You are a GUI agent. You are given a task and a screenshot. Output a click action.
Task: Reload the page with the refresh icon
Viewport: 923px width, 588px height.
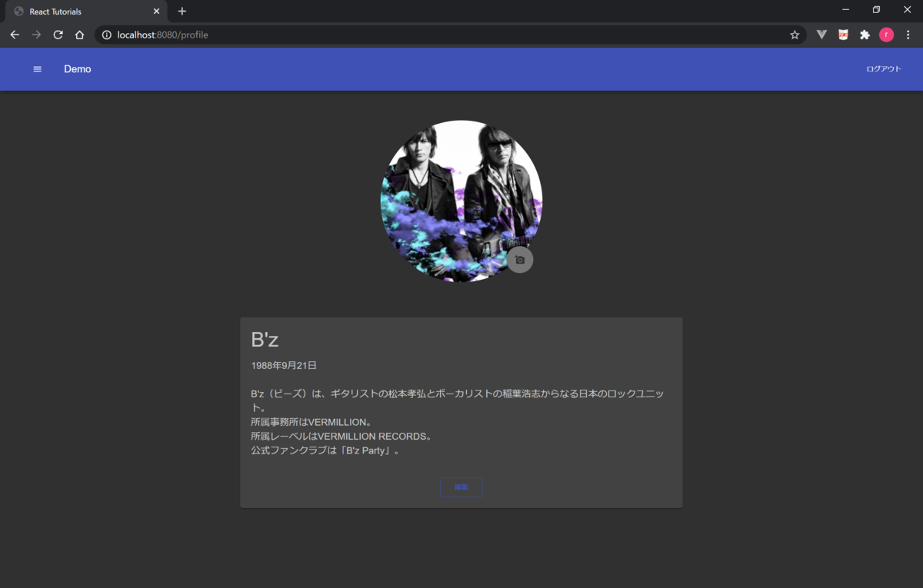[58, 35]
